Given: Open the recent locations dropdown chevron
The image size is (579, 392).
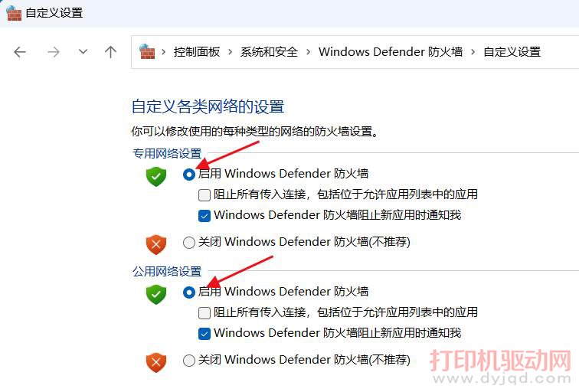Looking at the screenshot, I should pos(83,51).
